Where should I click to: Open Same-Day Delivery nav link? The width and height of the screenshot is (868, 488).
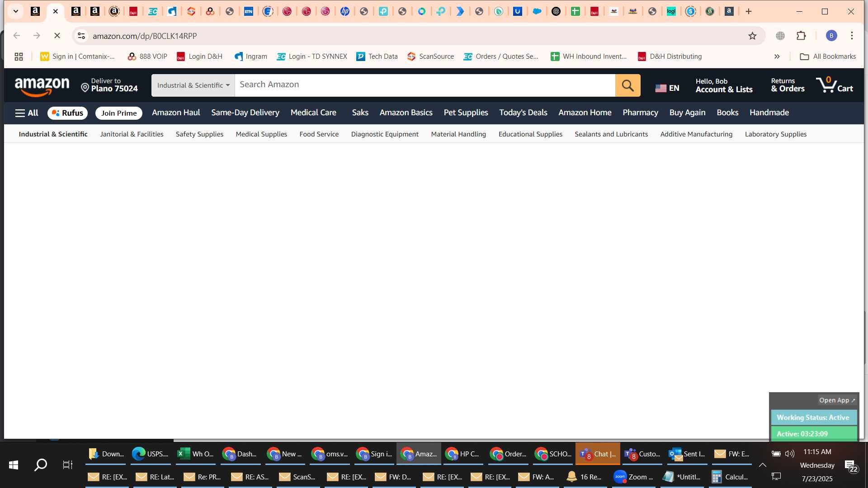(245, 113)
